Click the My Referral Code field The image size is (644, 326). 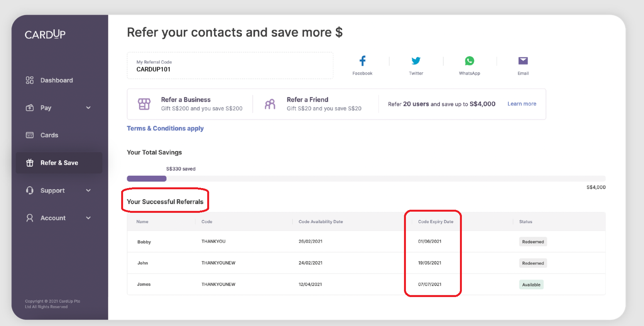pyautogui.click(x=230, y=66)
